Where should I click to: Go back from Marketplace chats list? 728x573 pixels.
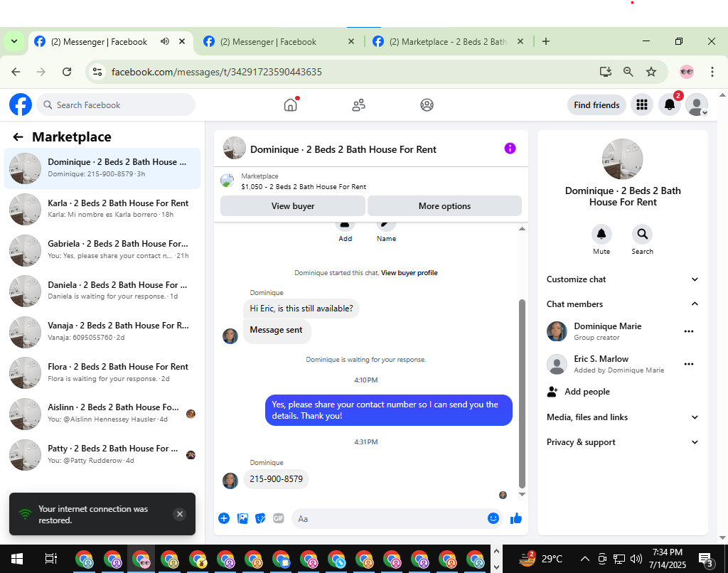(x=18, y=137)
